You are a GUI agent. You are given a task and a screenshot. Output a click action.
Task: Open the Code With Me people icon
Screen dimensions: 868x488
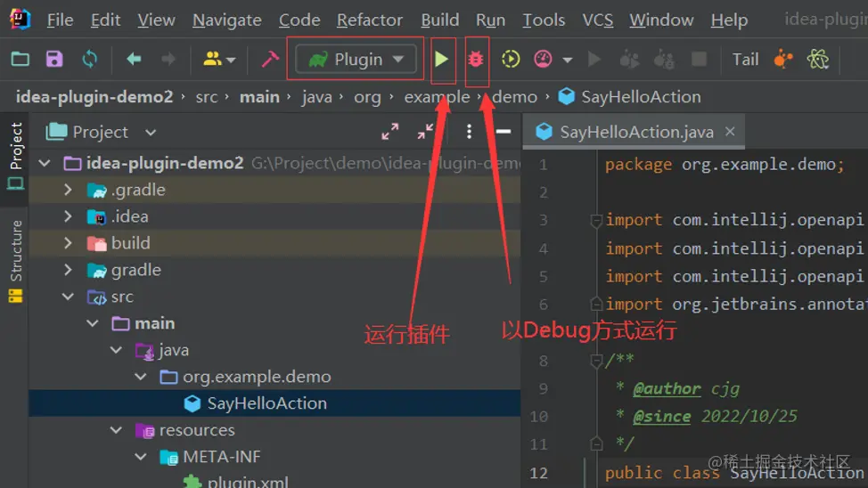pyautogui.click(x=218, y=59)
